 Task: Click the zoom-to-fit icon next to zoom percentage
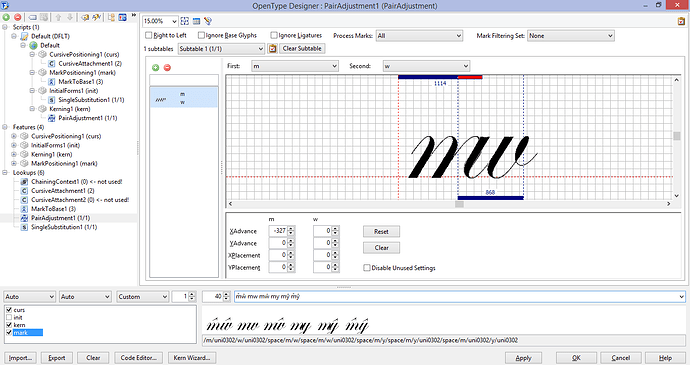(x=185, y=21)
